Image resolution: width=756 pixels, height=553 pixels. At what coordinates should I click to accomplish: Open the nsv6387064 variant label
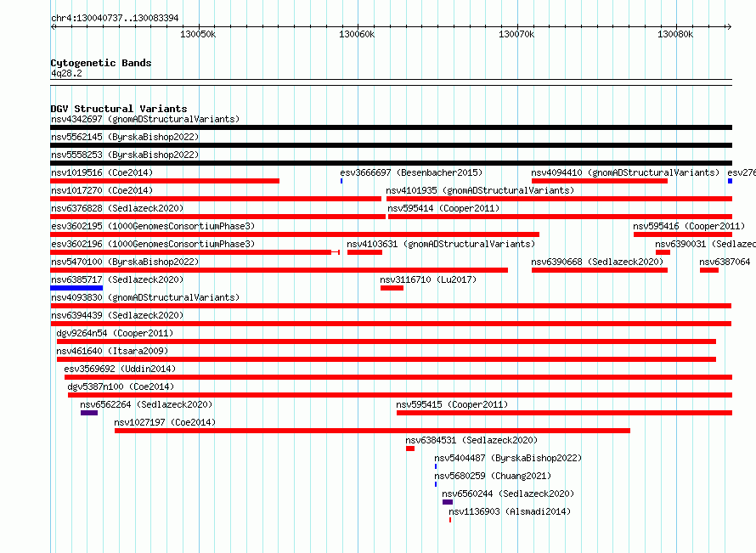coord(725,262)
